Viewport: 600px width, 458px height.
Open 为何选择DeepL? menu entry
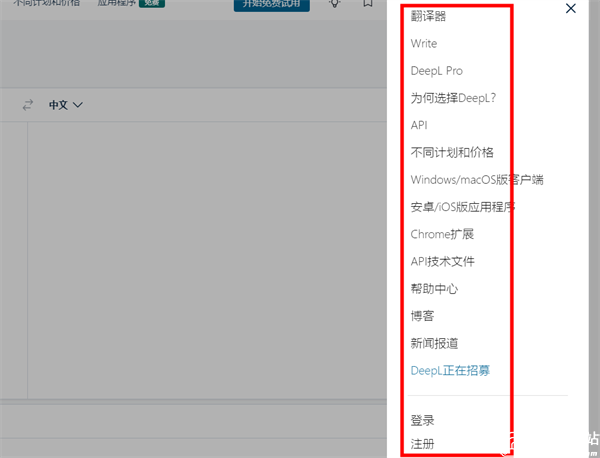pos(453,98)
